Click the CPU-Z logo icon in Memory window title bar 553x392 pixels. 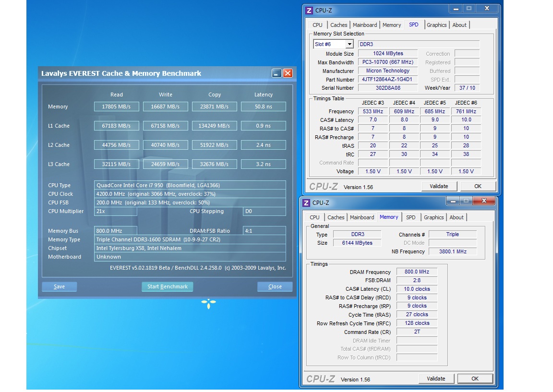tap(306, 203)
